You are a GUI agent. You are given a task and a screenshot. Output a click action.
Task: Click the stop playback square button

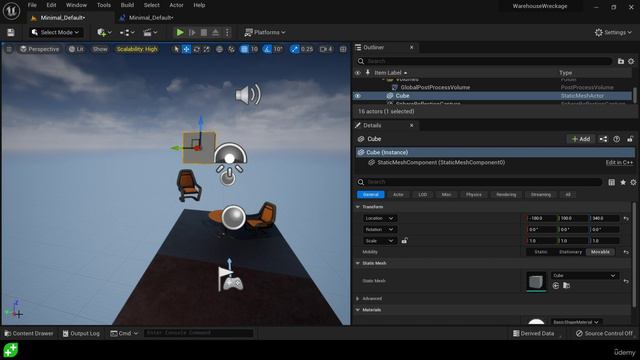204,32
